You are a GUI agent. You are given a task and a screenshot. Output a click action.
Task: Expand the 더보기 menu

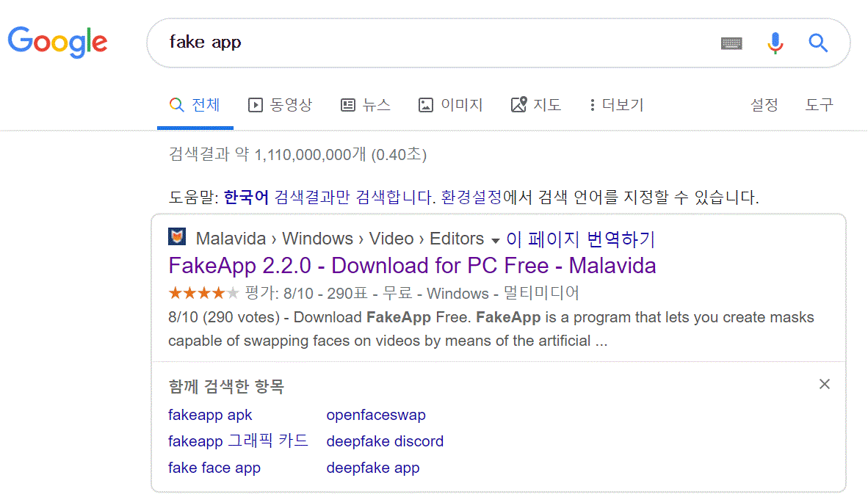click(x=617, y=105)
